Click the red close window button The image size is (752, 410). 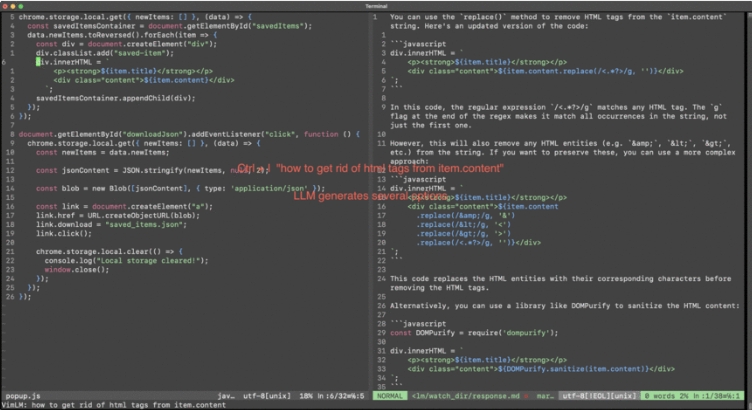coord(7,5)
